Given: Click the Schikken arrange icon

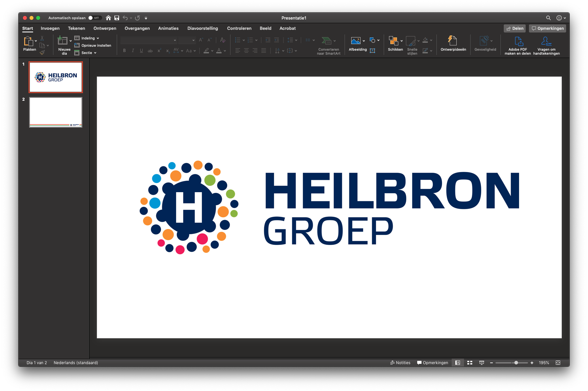Looking at the screenshot, I should [x=393, y=41].
